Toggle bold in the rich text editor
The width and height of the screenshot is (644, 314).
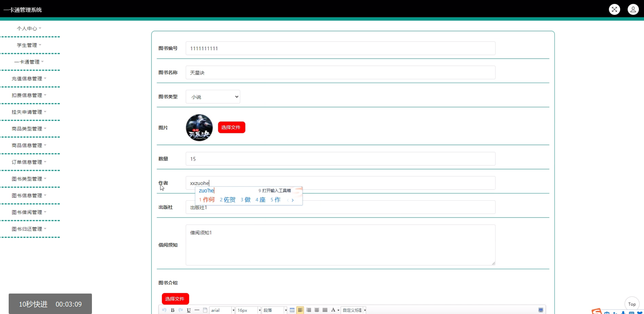[173, 310]
